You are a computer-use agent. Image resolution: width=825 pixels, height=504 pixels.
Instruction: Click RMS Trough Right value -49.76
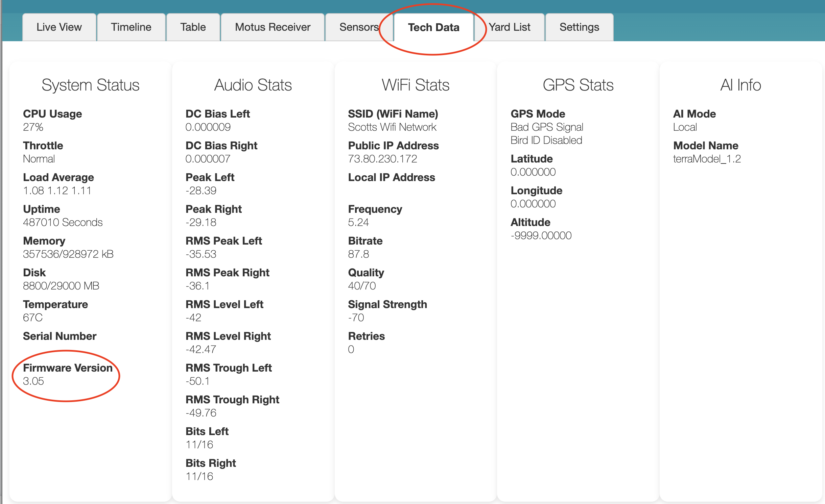[201, 413]
